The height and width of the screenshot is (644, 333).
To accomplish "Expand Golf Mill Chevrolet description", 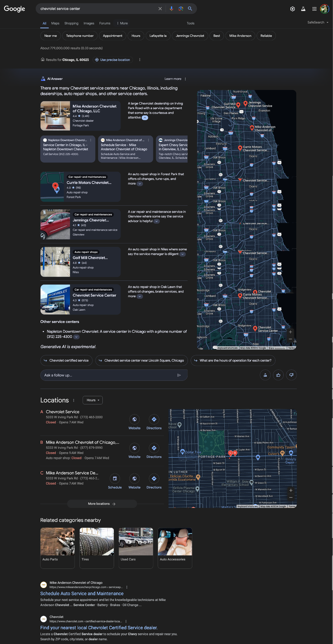I will [x=183, y=254].
